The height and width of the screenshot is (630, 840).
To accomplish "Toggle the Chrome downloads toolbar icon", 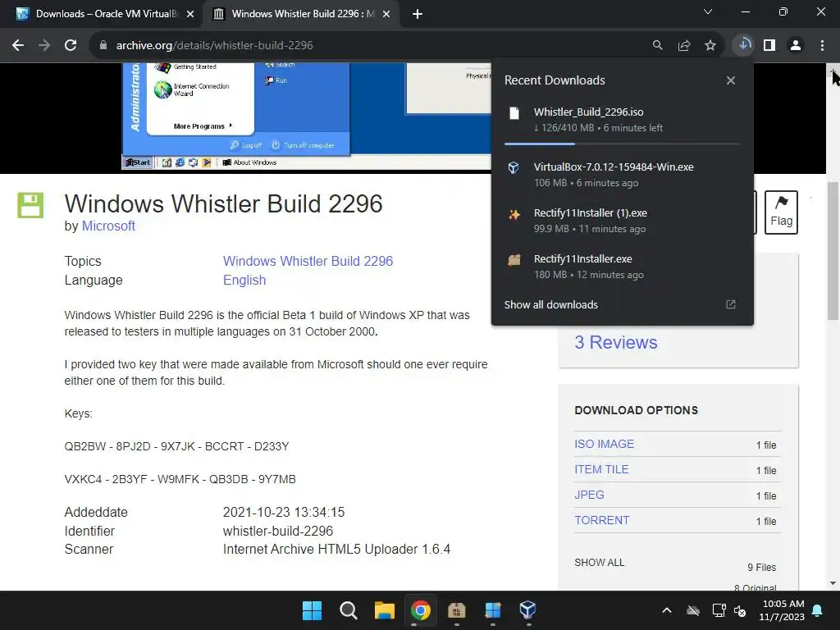I will pyautogui.click(x=743, y=45).
